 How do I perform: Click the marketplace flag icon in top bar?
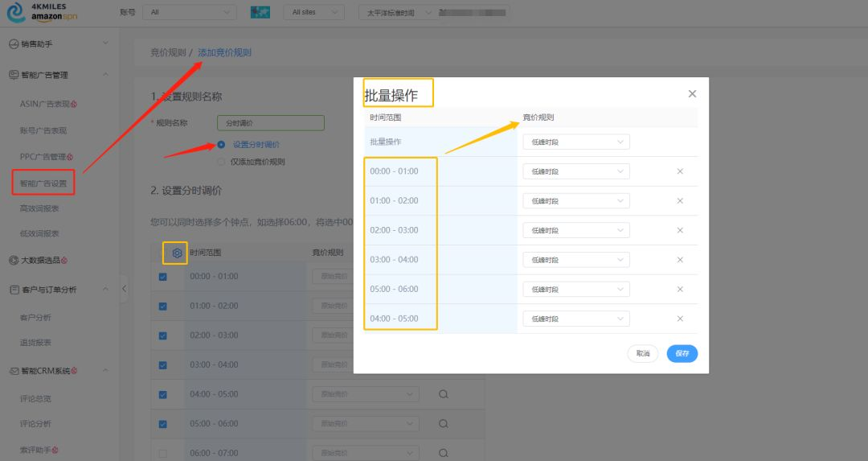(x=260, y=12)
